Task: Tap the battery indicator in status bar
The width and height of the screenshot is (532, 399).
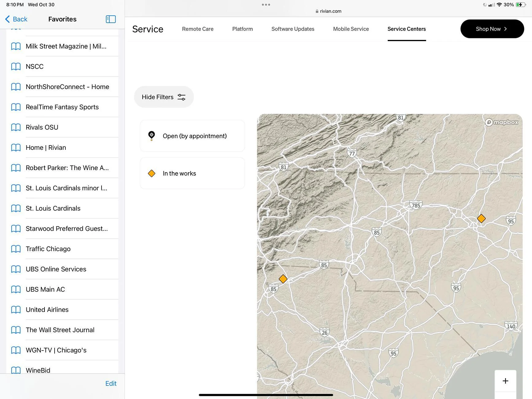Action: coord(521,5)
